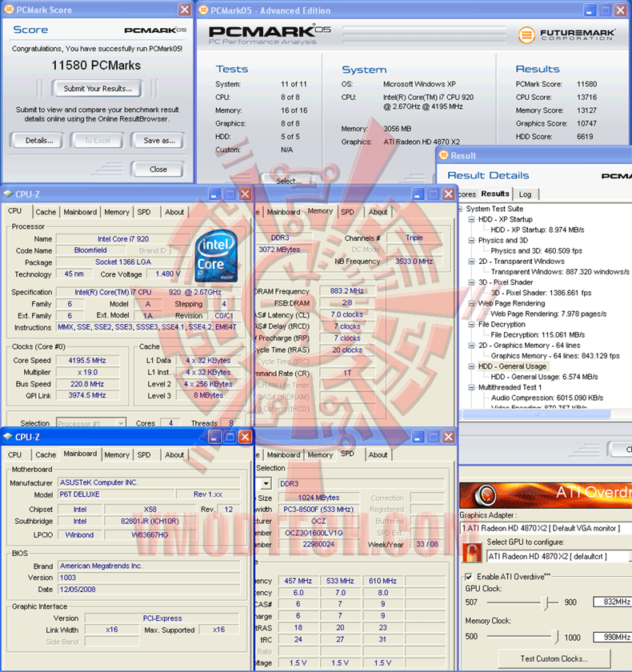Viewport: 632px width, 672px height.
Task: Select the HDD - General Usage tree item
Action: (x=512, y=366)
